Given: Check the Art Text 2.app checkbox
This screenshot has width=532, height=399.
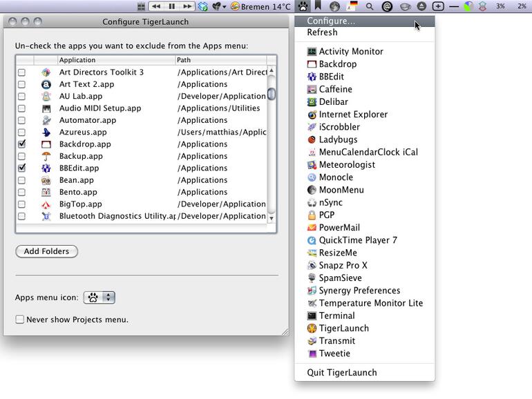Looking at the screenshot, I should pos(21,84).
